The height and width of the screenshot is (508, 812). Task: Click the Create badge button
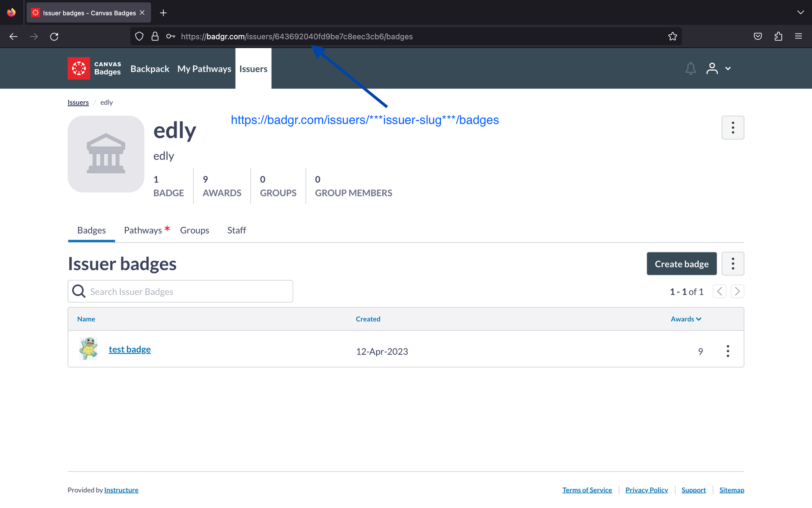[681, 263]
